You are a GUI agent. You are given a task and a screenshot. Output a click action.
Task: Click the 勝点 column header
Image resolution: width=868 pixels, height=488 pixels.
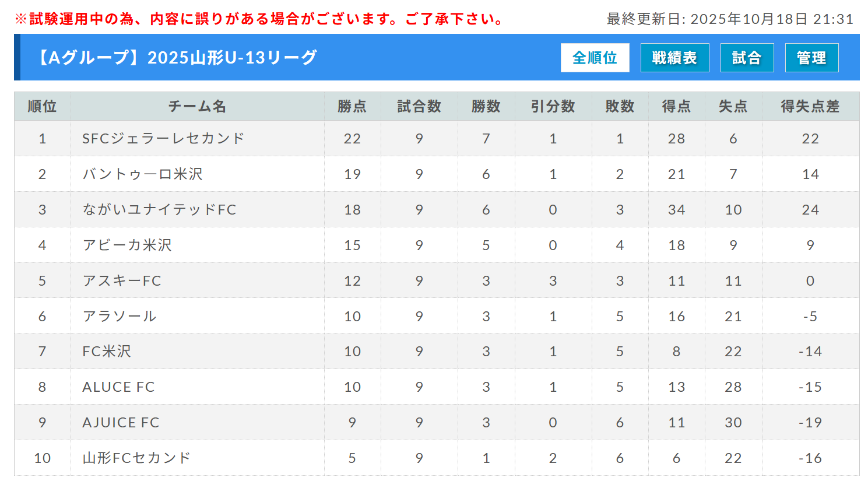tap(352, 106)
